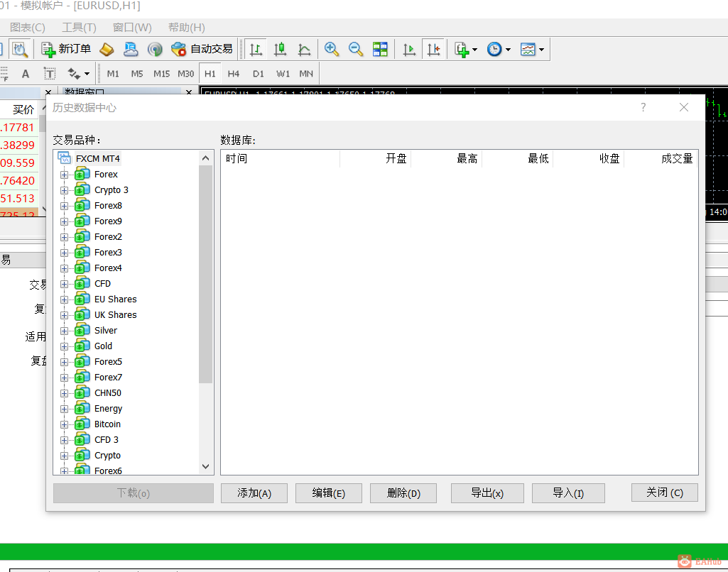The height and width of the screenshot is (572, 728).
Task: Expand the Crypto 3 symbol group
Action: (64, 191)
